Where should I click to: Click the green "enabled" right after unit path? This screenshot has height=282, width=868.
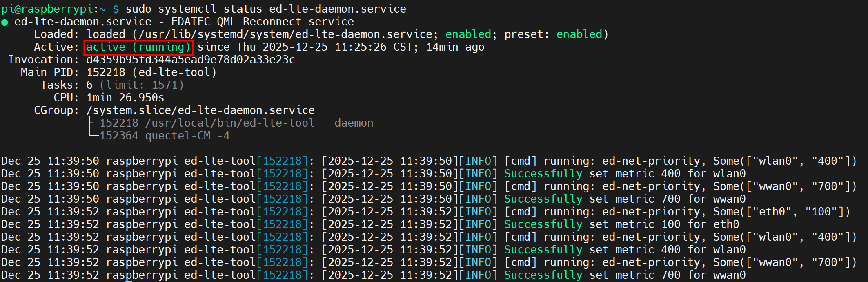(x=468, y=34)
